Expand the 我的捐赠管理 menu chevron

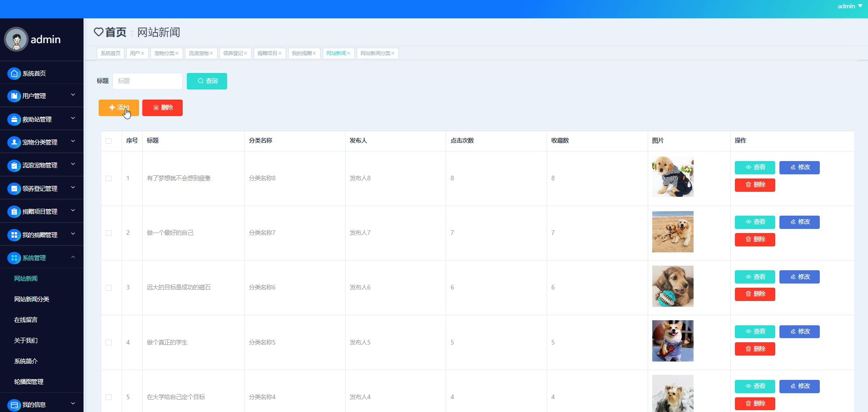73,234
